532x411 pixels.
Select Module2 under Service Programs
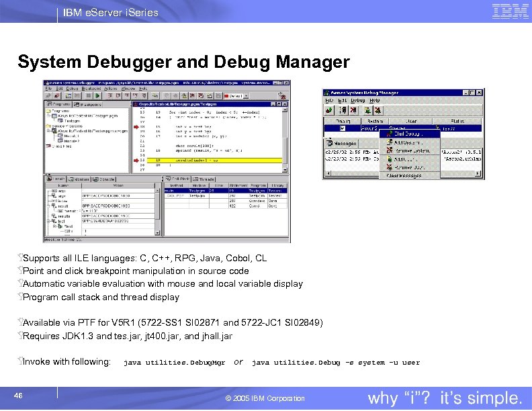pyautogui.click(x=69, y=141)
